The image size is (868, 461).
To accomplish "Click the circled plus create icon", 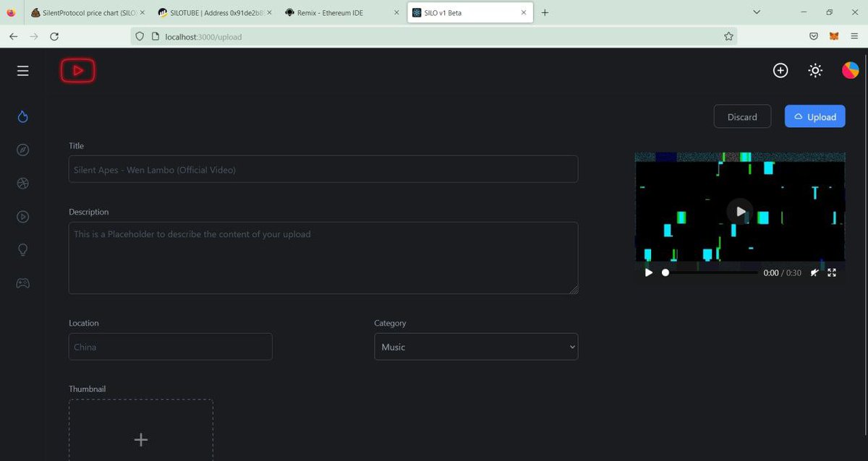I will coord(780,70).
